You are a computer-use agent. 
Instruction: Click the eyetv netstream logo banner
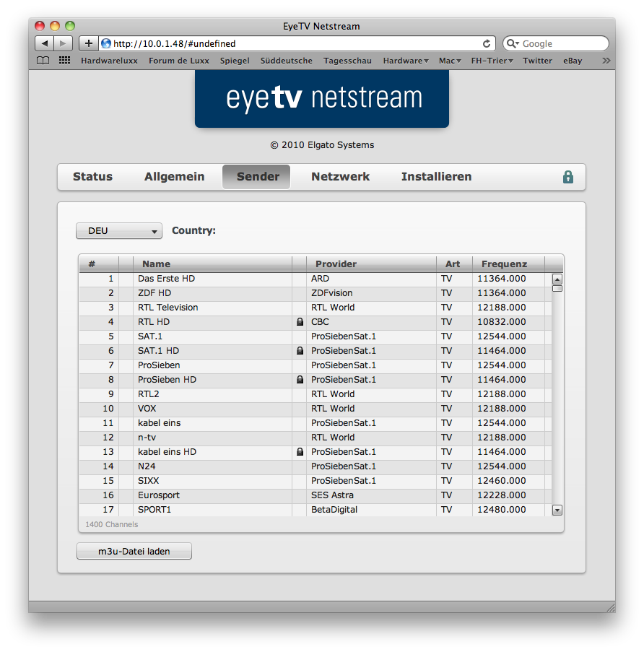322,98
